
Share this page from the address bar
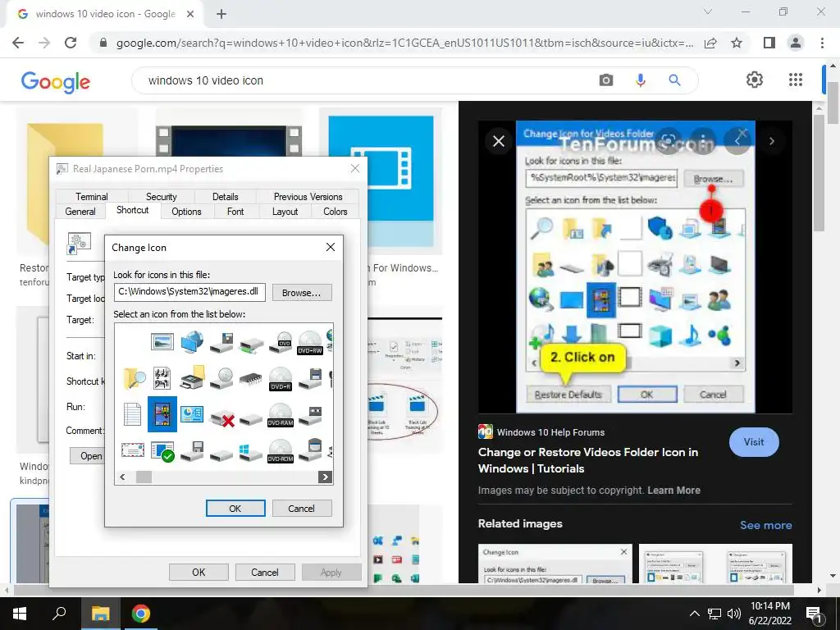point(710,43)
